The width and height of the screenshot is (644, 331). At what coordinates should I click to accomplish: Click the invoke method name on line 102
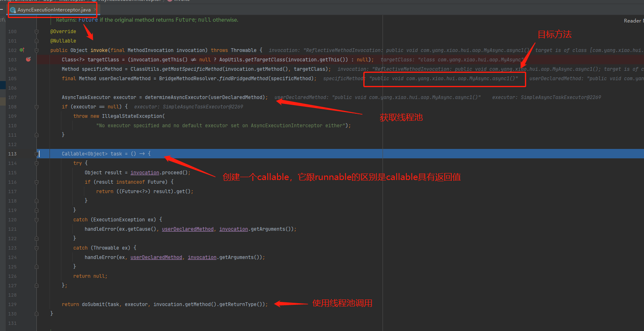(99, 50)
